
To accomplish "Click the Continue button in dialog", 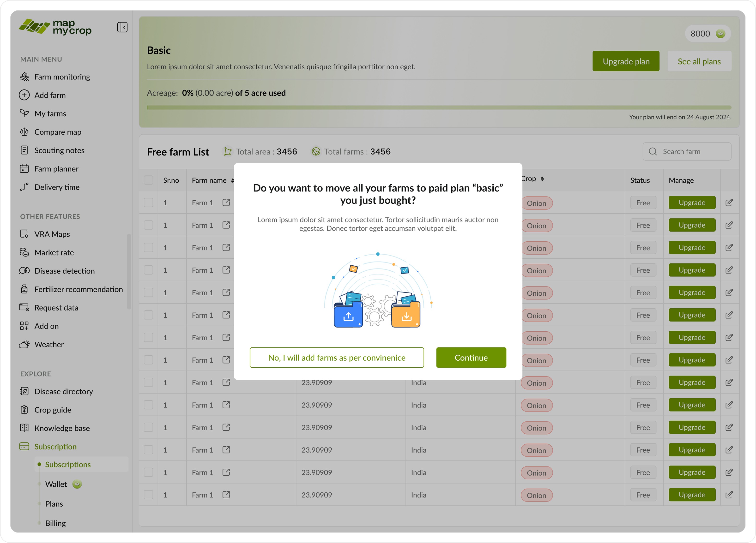I will click(471, 358).
